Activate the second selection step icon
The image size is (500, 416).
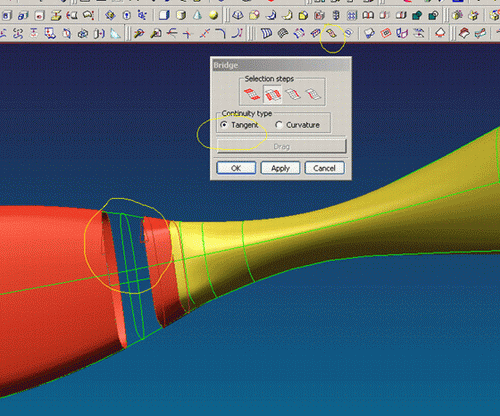point(272,94)
